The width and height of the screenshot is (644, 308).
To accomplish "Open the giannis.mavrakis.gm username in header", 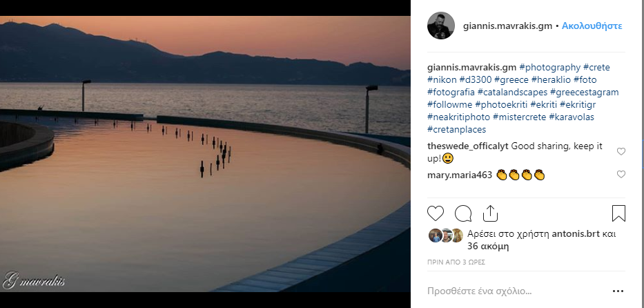I will 507,26.
